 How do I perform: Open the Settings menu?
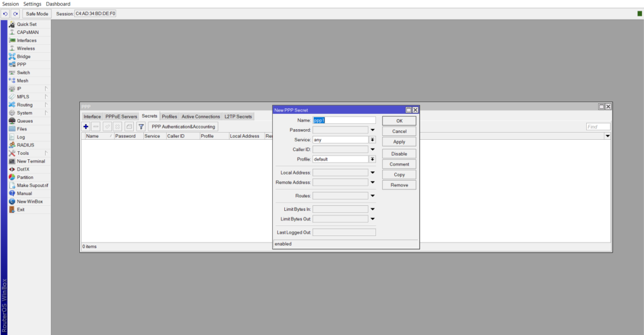[x=32, y=4]
